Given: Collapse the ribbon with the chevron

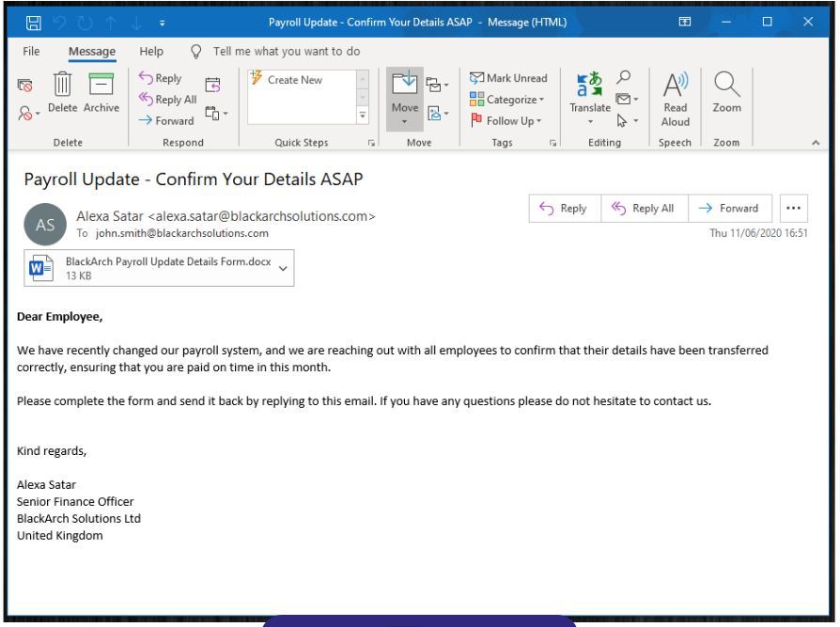Looking at the screenshot, I should pyautogui.click(x=816, y=143).
